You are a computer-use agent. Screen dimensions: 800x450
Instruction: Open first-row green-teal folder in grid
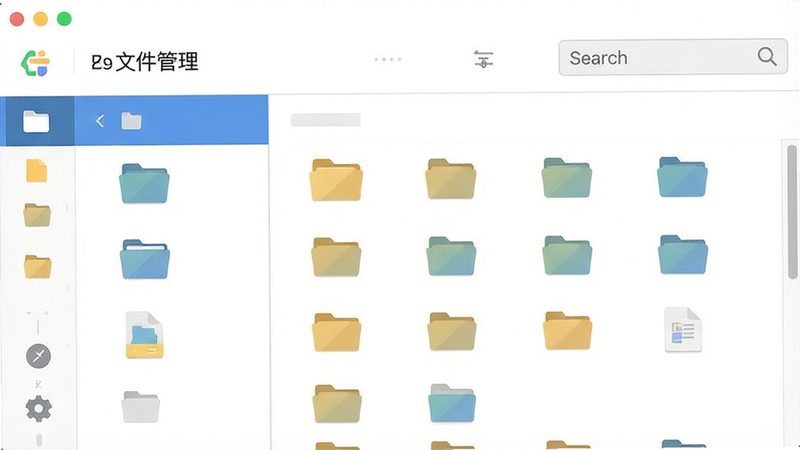pos(567,178)
